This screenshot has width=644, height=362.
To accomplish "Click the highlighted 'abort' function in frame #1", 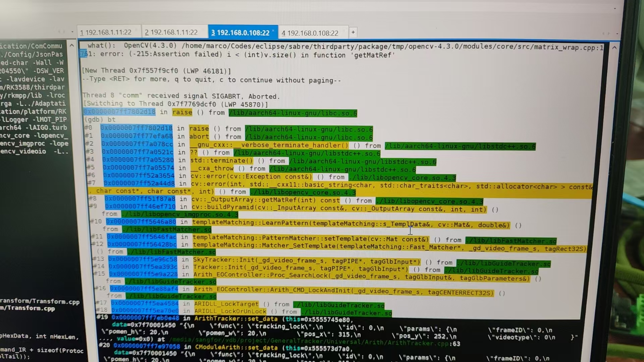I will pyautogui.click(x=199, y=136).
